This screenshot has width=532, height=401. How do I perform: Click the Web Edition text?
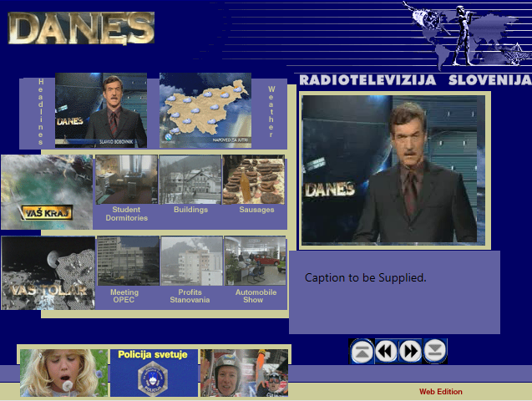coord(441,392)
